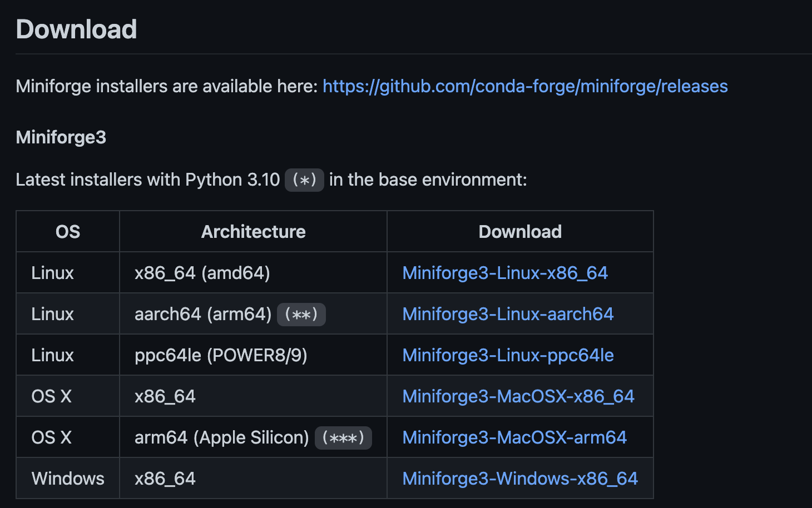Click the arm64 (Apple Silicon) cell text

(x=221, y=437)
